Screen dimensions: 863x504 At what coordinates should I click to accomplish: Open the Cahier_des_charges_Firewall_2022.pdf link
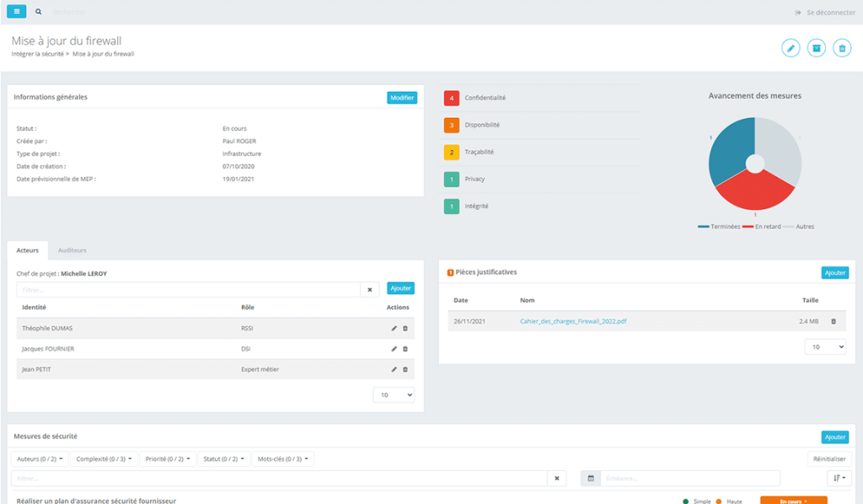573,321
